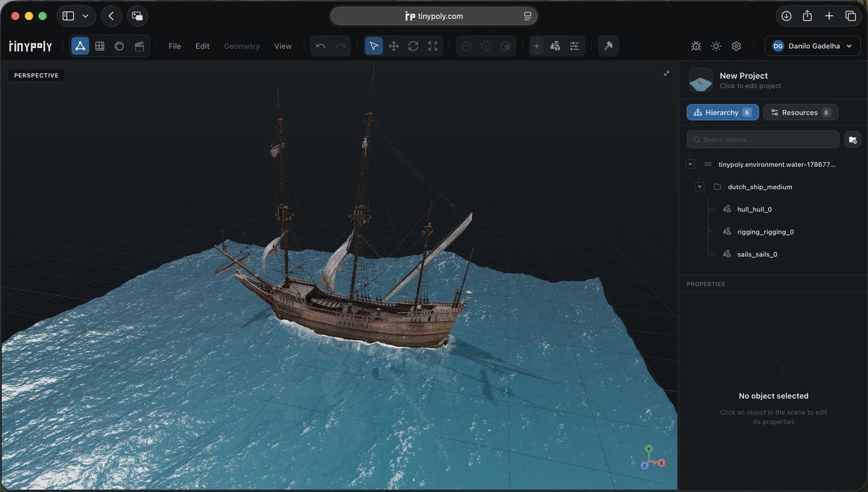Toggle the light theme sun icon
This screenshot has width=868, height=492.
click(716, 46)
